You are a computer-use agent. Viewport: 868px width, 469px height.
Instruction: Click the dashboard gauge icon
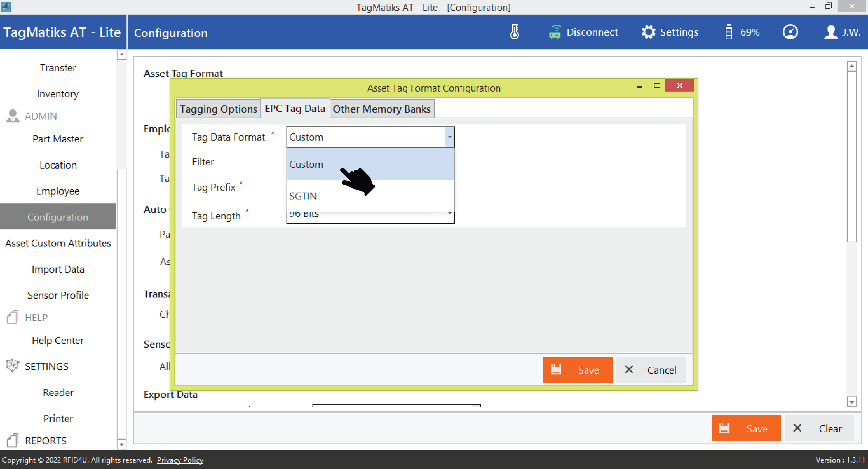point(790,32)
